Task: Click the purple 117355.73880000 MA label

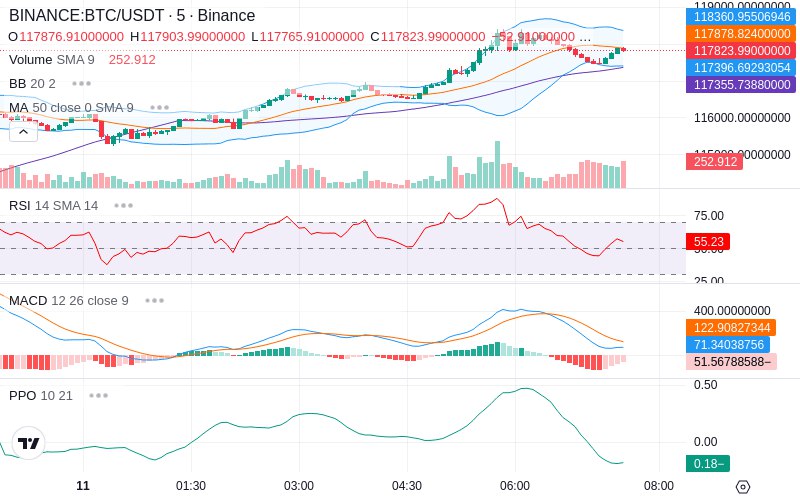Action: 741,84
